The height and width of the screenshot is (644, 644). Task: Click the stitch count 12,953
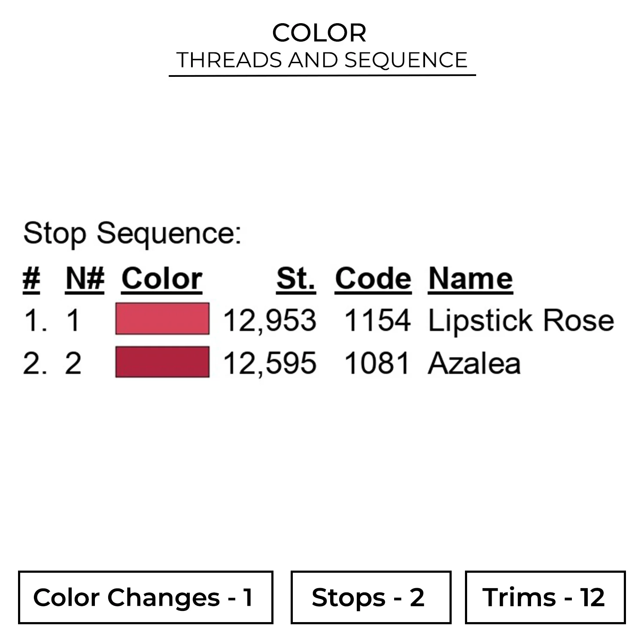270,320
